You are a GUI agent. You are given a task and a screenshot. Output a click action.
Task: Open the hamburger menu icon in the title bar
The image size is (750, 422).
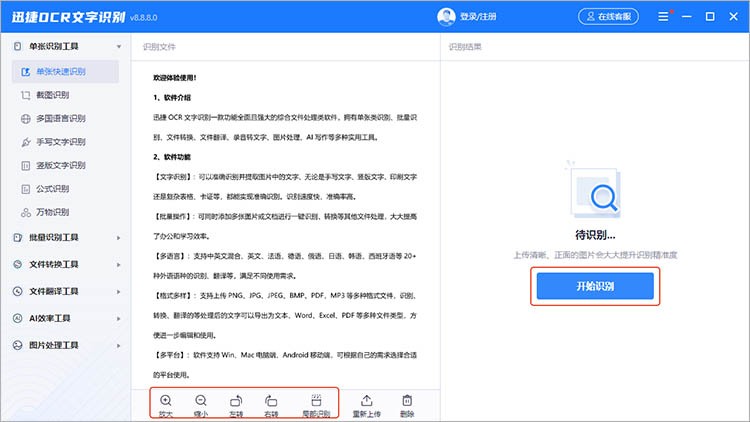point(663,17)
